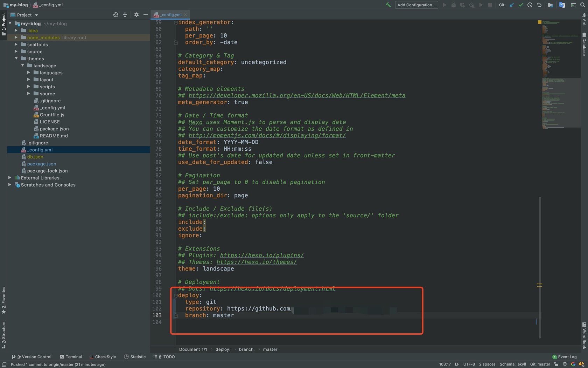Expand the node_modules folder
Viewport: 588px width, 368px height.
point(16,38)
